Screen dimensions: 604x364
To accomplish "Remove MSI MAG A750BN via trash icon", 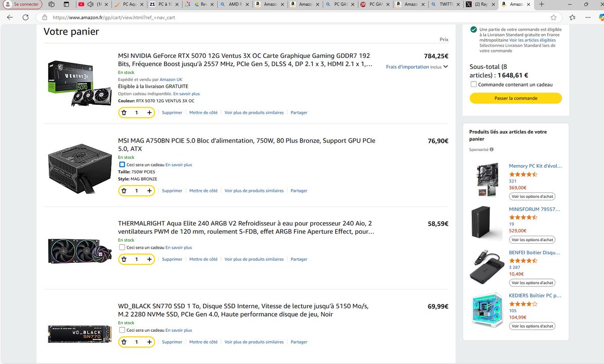I will (124, 191).
